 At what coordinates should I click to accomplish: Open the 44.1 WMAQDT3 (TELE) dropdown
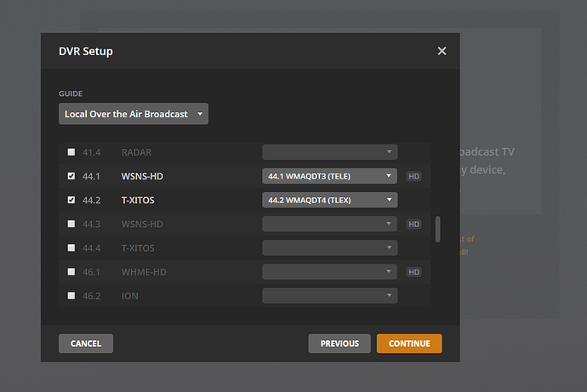tap(330, 176)
